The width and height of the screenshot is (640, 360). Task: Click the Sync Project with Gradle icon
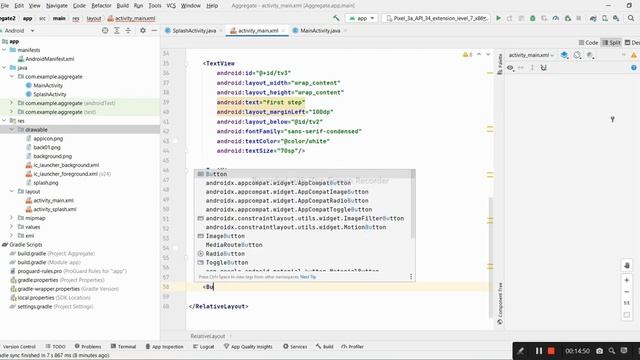point(593,18)
